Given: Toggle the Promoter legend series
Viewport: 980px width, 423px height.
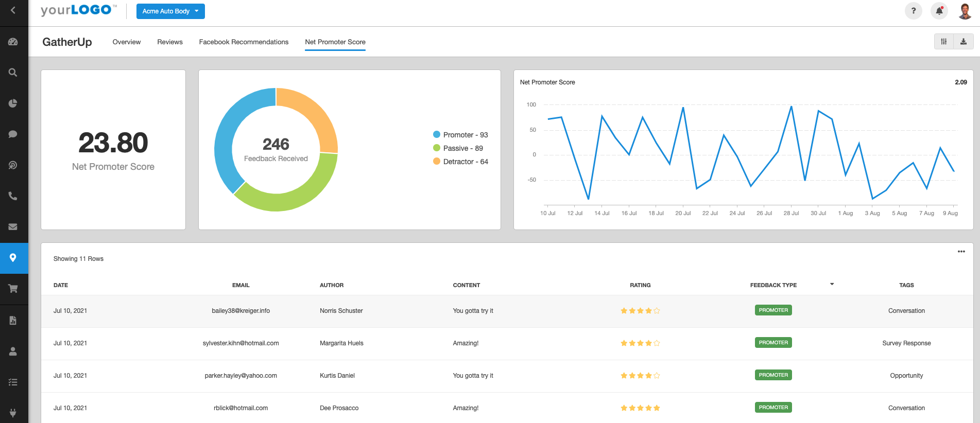Looking at the screenshot, I should click(x=460, y=135).
